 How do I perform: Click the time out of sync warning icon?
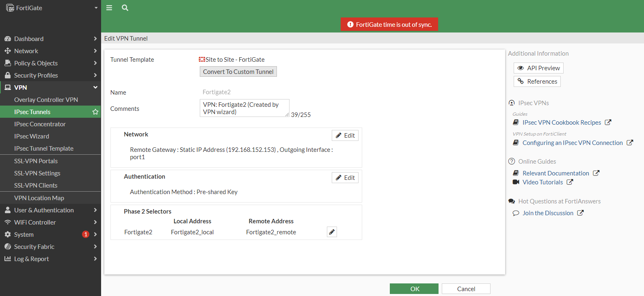coord(350,24)
